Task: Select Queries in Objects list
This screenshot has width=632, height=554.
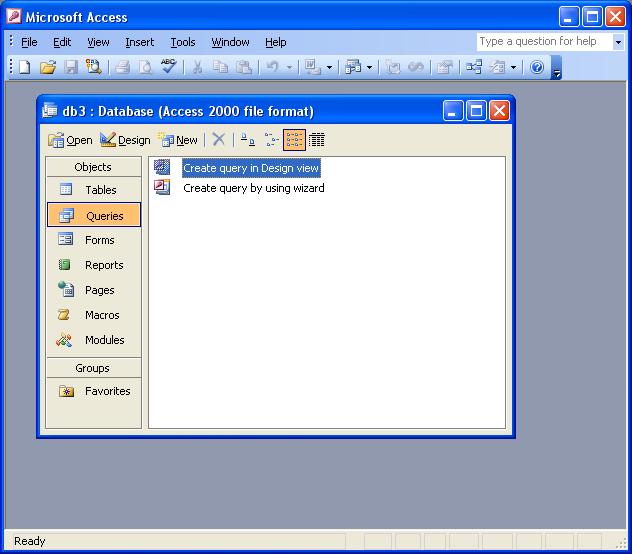Action: [94, 215]
